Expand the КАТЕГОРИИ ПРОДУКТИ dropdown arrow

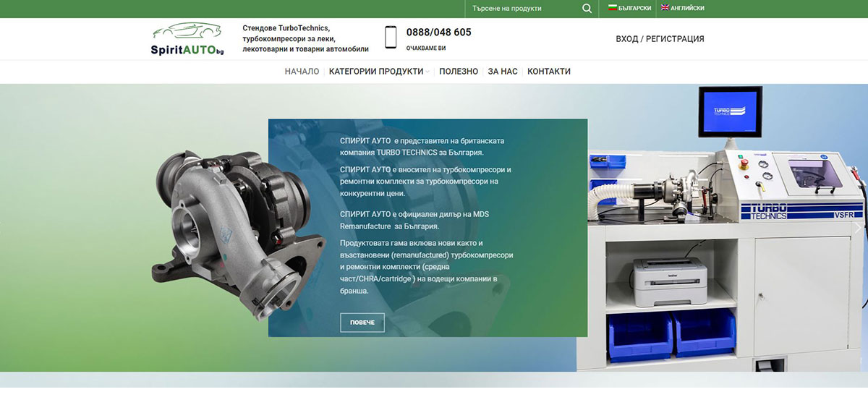point(427,72)
